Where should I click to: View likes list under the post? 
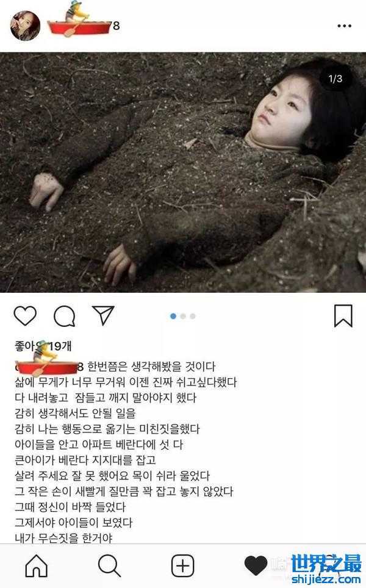pyautogui.click(x=43, y=346)
